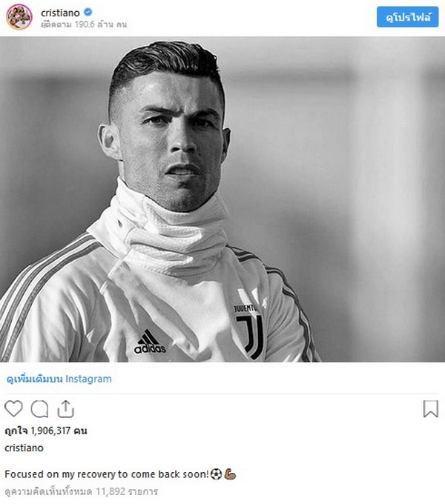Open the cristiano username in header
Image resolution: width=445 pixels, height=504 pixels.
pos(60,13)
